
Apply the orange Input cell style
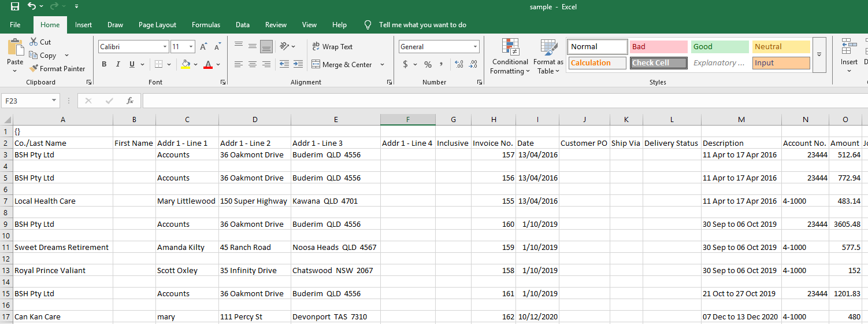(781, 63)
